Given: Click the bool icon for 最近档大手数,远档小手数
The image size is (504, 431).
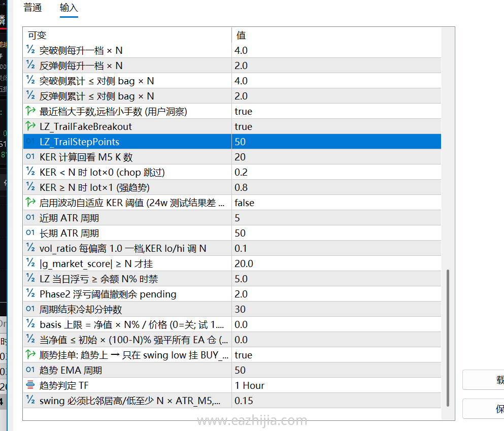Looking at the screenshot, I should click(x=30, y=111).
